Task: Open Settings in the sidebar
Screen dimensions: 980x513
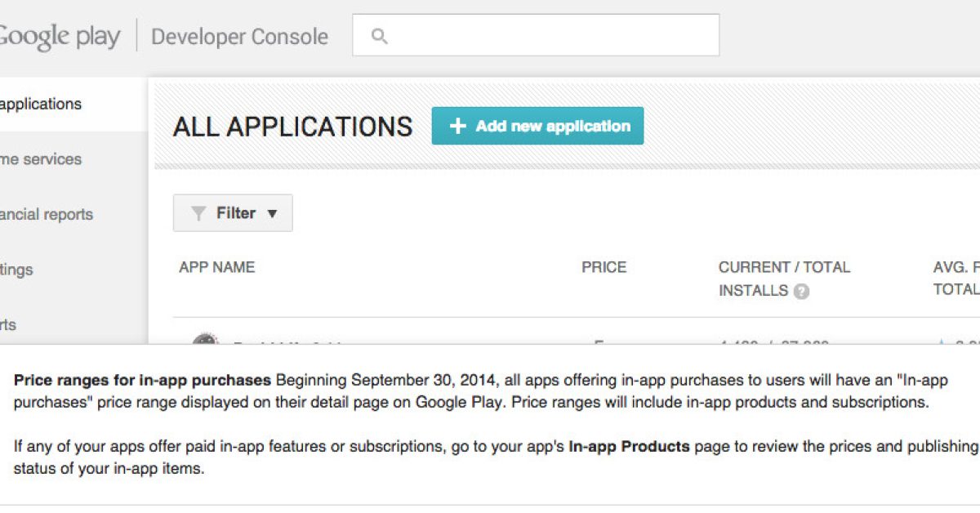Action: tap(16, 270)
